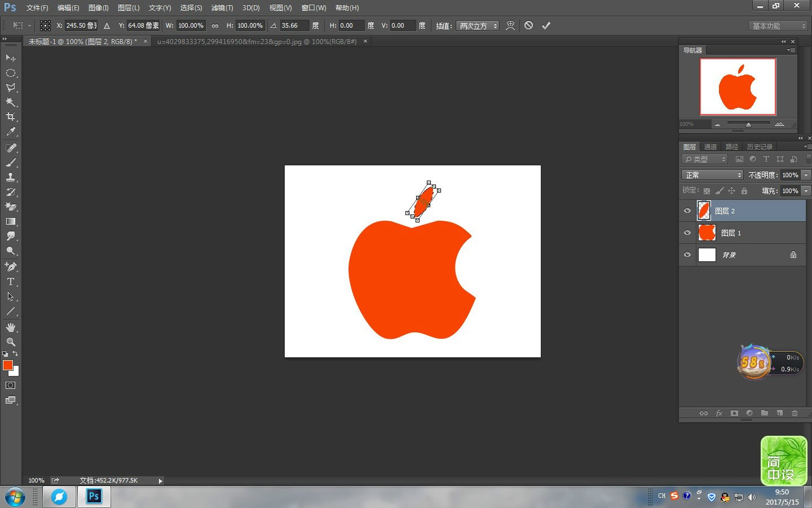Click the orange foreground color swatch
This screenshot has height=508, width=812.
click(x=8, y=365)
